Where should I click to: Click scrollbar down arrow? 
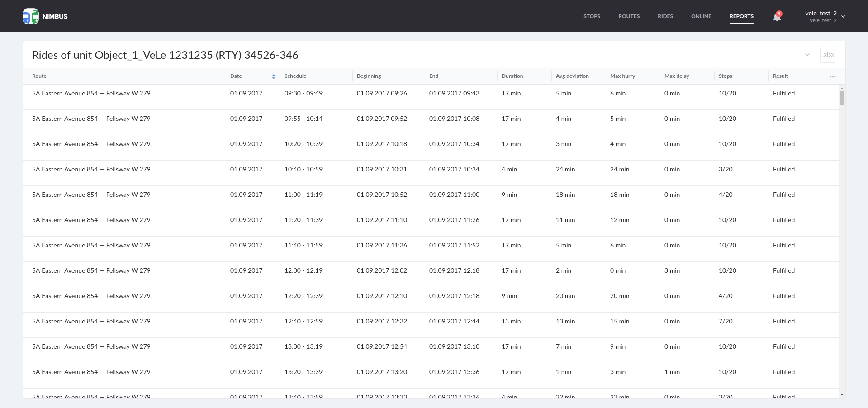point(842,394)
